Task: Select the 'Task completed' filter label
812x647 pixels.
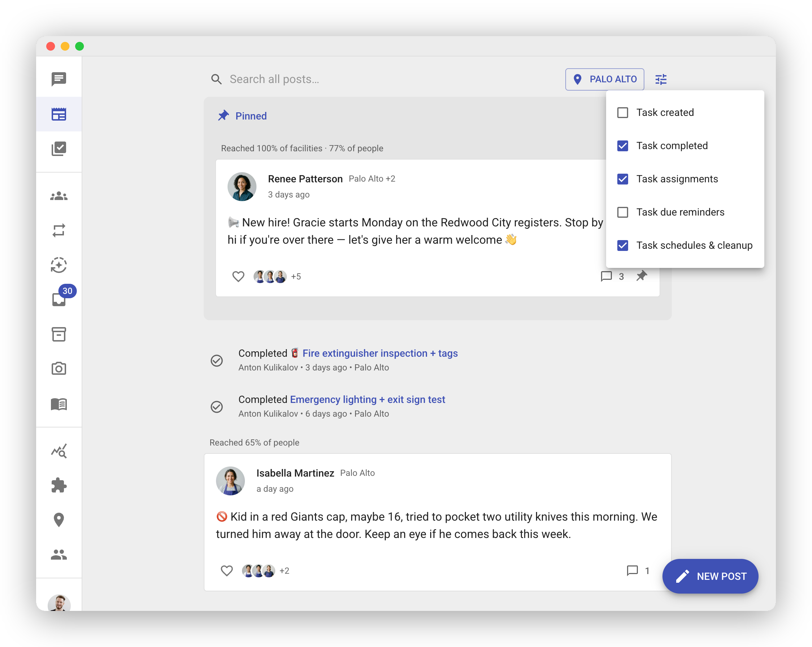Action: (672, 146)
